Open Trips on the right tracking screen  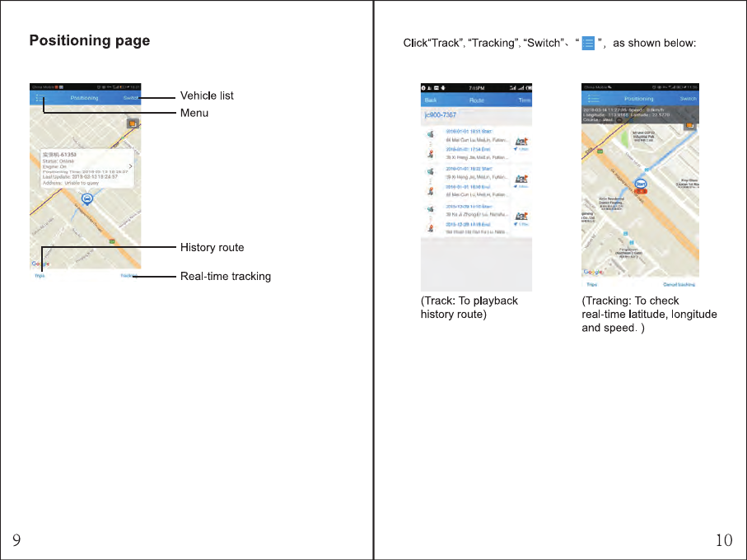tap(591, 284)
